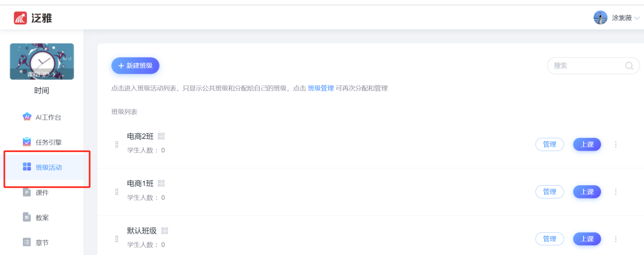
Task: Follow the 班级管理 link
Action: point(321,88)
